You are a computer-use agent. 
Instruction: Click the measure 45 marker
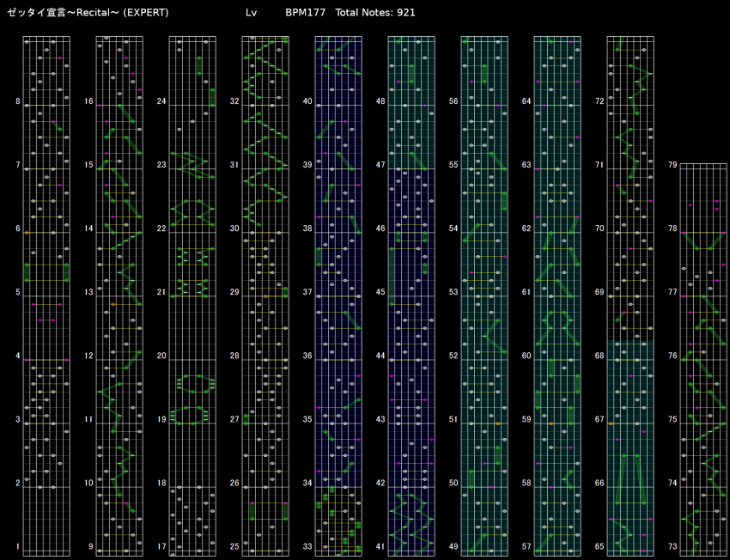[x=380, y=292]
